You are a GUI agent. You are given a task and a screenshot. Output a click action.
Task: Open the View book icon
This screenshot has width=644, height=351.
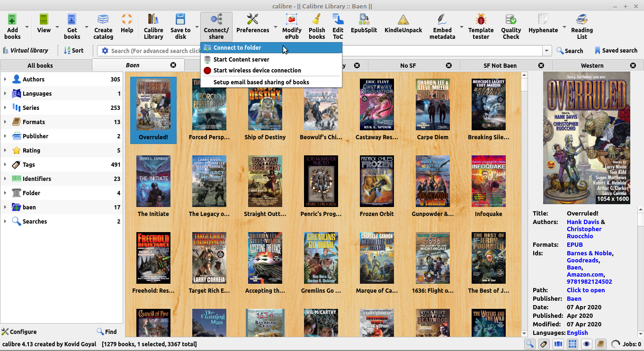coord(44,19)
